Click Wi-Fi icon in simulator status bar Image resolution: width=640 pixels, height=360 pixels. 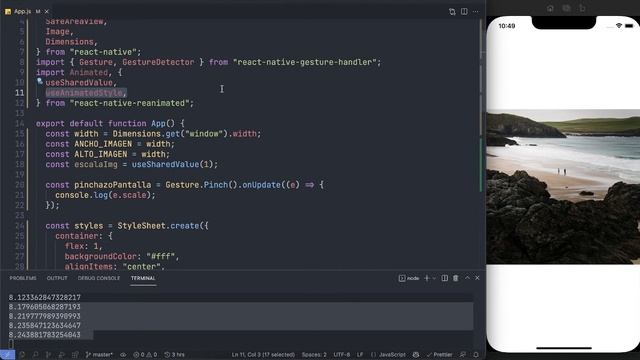click(619, 26)
